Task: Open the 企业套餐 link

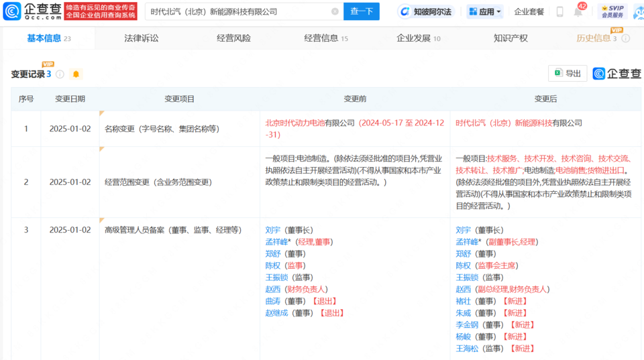Action: point(529,11)
